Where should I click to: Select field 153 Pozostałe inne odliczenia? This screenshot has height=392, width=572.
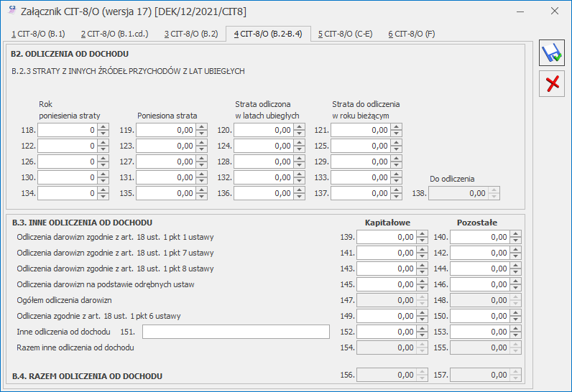click(x=479, y=332)
